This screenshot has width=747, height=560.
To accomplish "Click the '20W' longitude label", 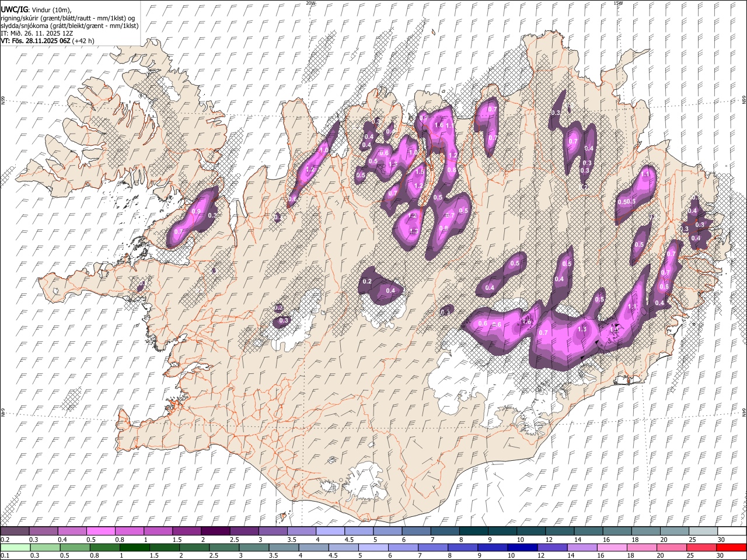I will pos(310,3).
